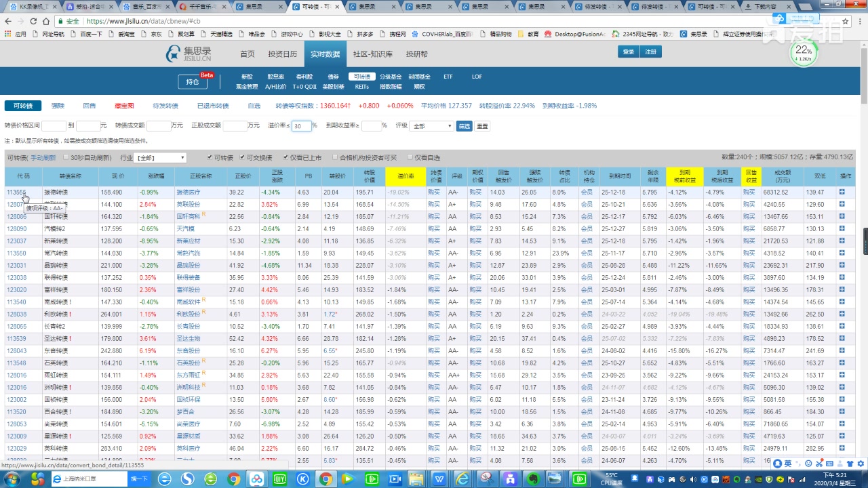
Task: Click the bookmark star in address bar
Action: click(x=846, y=21)
